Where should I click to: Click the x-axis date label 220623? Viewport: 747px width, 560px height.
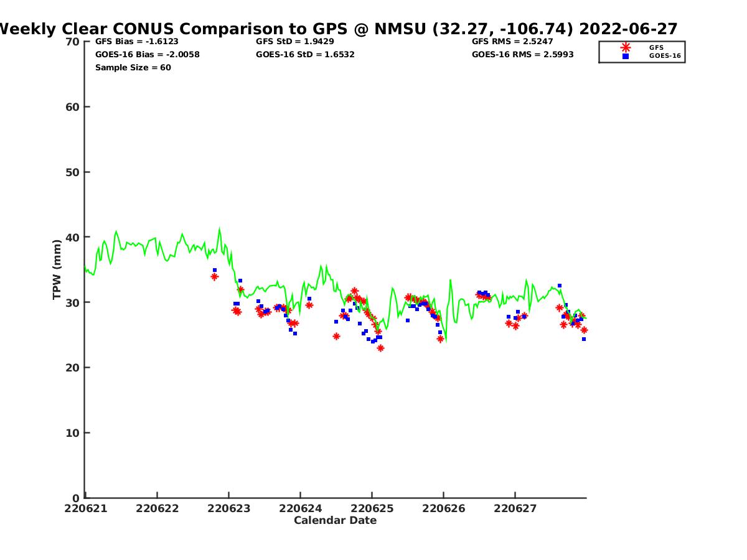point(228,509)
